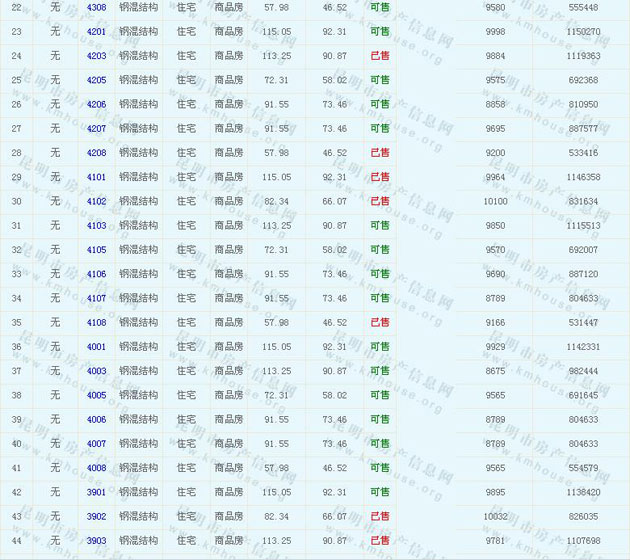
Task: Open room 3901 listing
Action: tap(96, 492)
